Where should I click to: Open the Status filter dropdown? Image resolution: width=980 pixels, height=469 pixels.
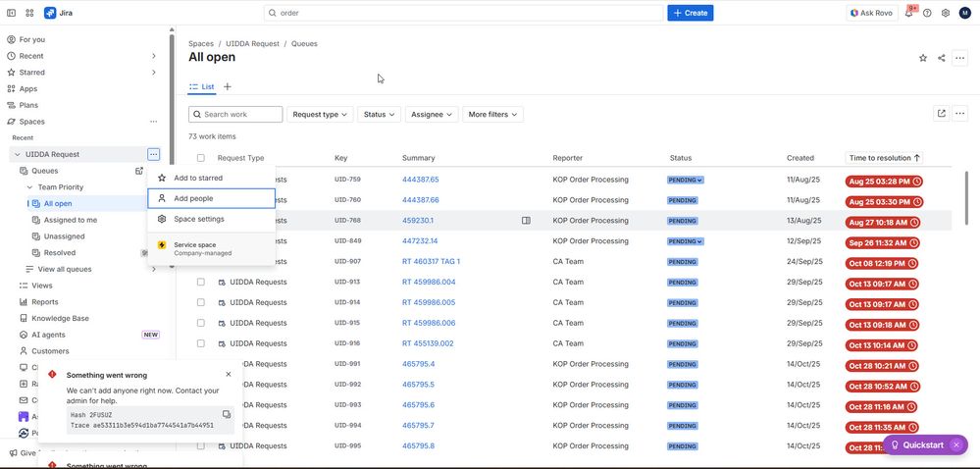click(380, 115)
